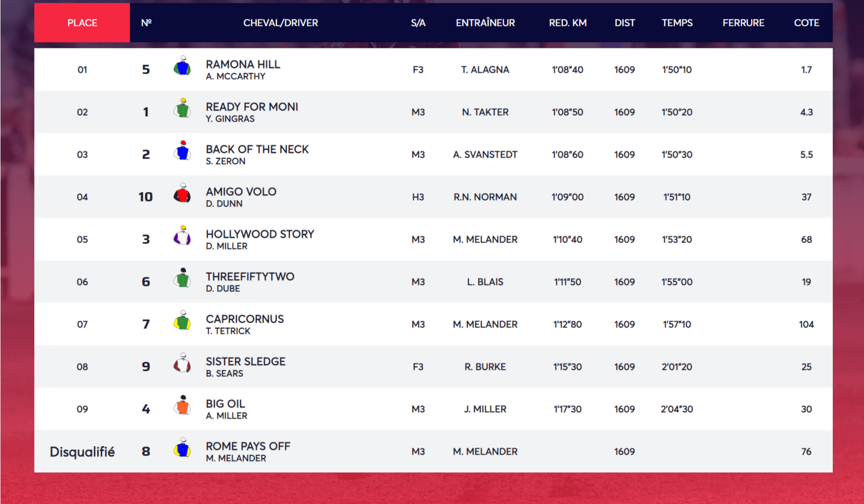Screen dimensions: 864x504
Task: Click number 10 in Amigo Volo row
Action: click(x=146, y=197)
